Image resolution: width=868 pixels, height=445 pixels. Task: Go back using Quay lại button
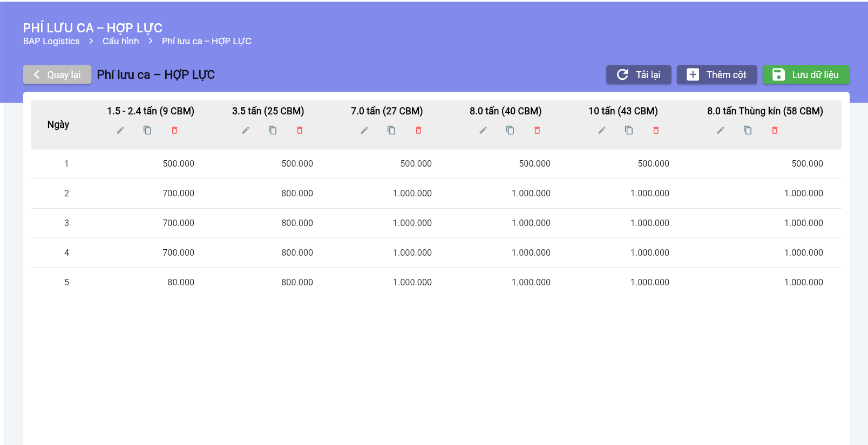pyautogui.click(x=57, y=75)
